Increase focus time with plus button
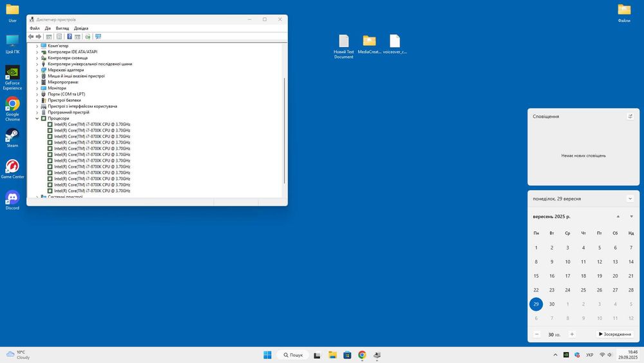This screenshot has height=363, width=644. 572,334
